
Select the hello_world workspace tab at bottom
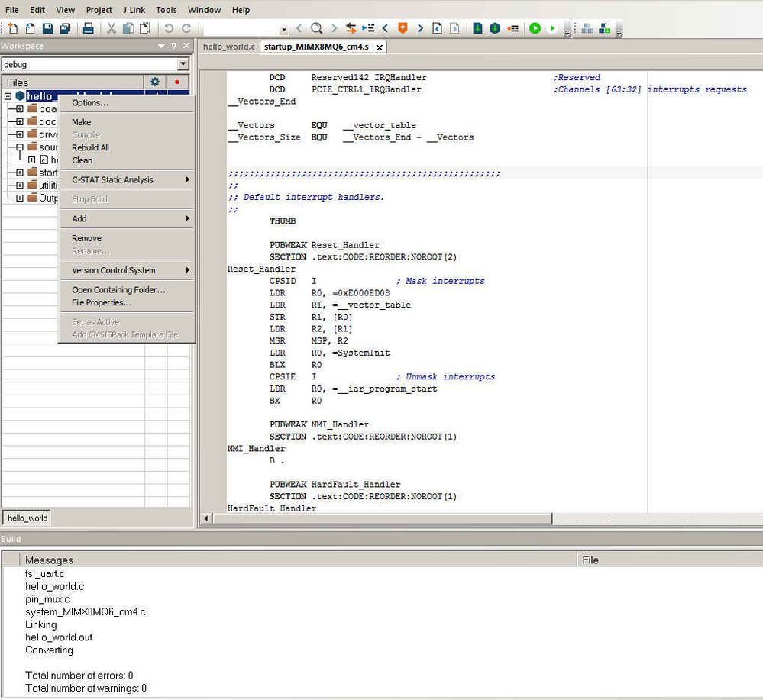point(27,518)
